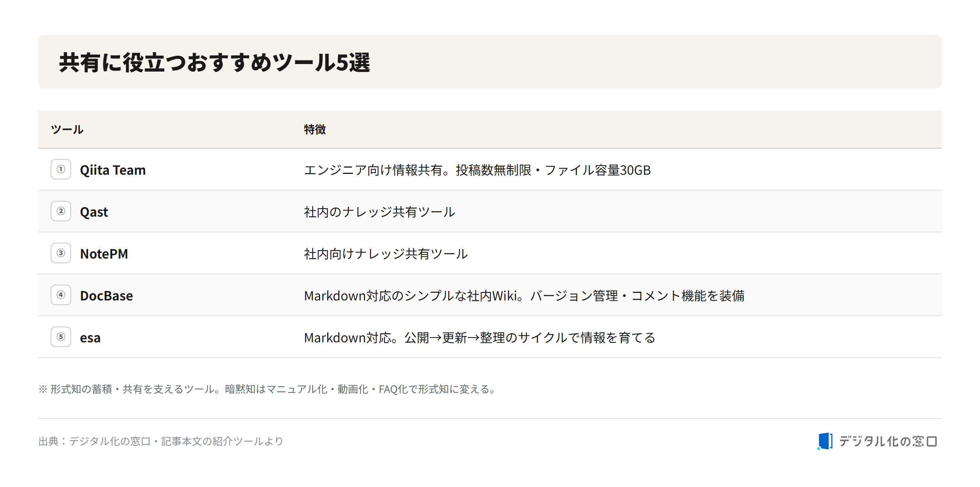Image resolution: width=980 pixels, height=487 pixels.
Task: Click the 特徴 column header
Action: (x=315, y=129)
